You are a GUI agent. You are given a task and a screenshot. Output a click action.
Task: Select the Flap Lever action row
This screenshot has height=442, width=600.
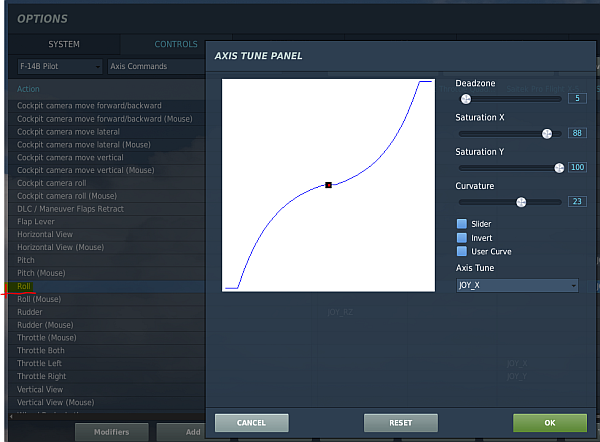click(107, 222)
